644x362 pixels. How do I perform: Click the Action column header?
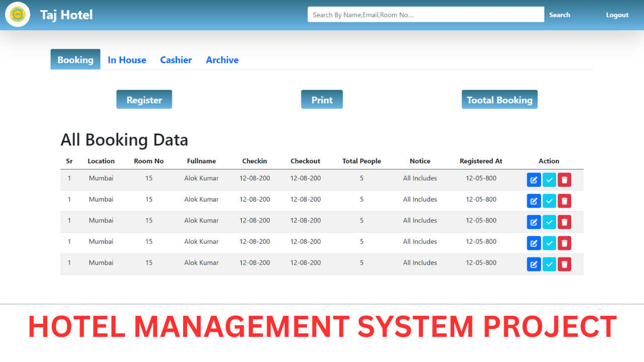[549, 161]
